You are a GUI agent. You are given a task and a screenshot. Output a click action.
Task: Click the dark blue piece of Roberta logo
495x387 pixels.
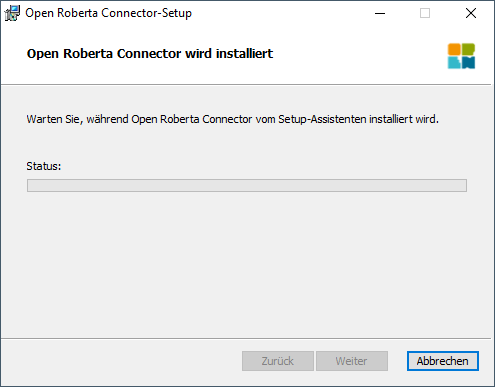468,62
